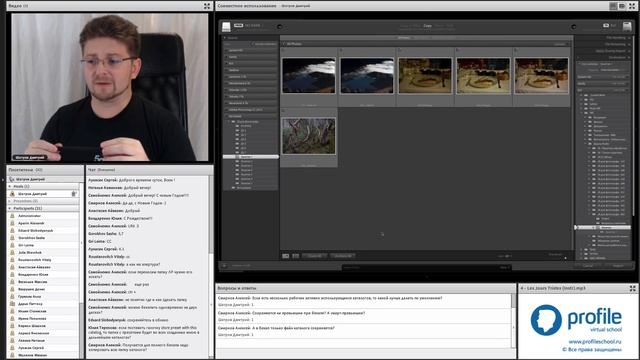Image resolution: width=640 pixels, height=360 pixels.
Task: Open the www.profileschool.ru link
Action: (595, 342)
